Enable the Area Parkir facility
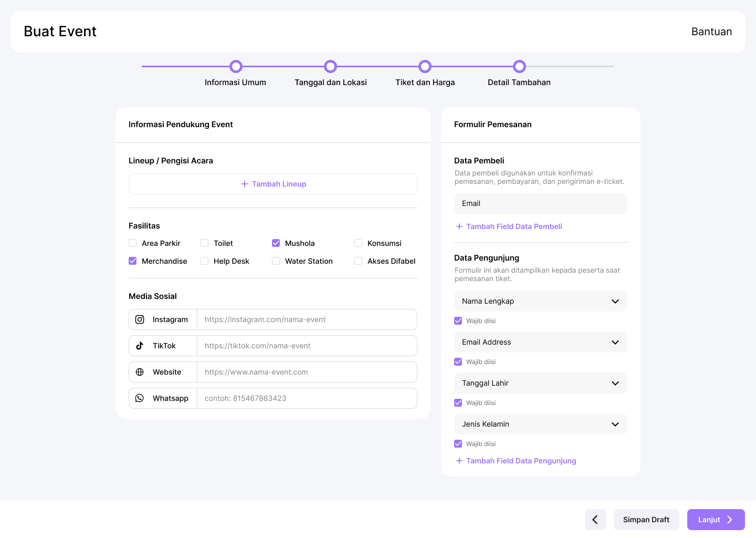756x538 pixels. [x=133, y=243]
